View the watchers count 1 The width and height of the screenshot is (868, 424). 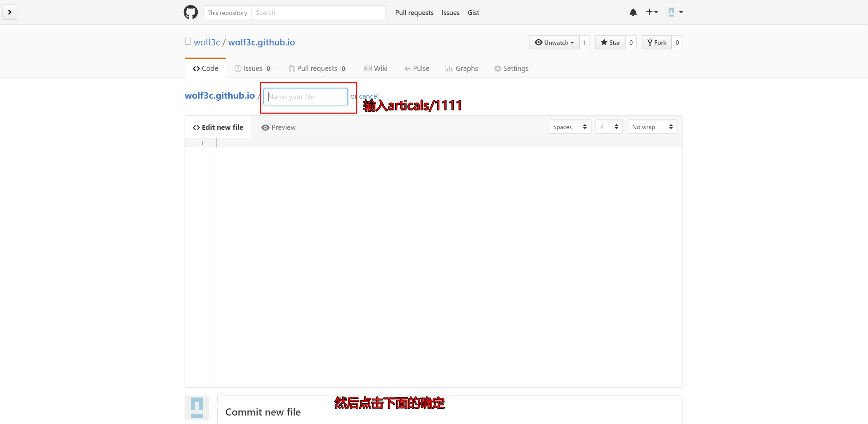(x=585, y=42)
